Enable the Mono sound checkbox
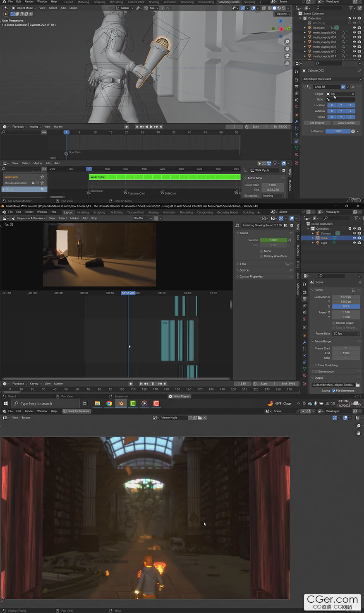Image resolution: width=364 pixels, height=613 pixels. tap(261, 251)
